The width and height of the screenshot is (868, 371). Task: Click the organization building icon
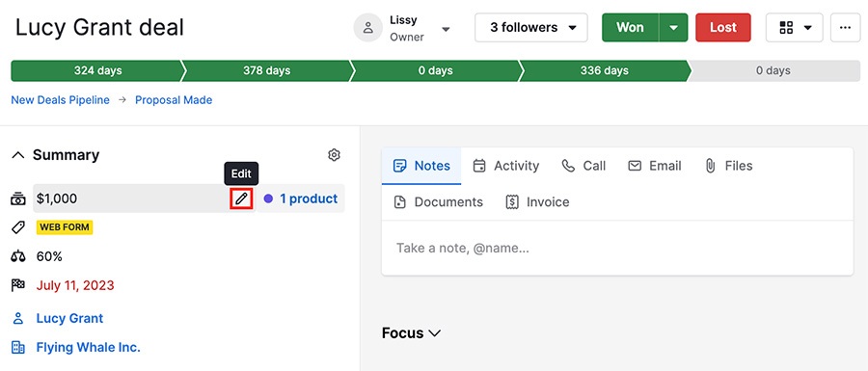[x=18, y=347]
